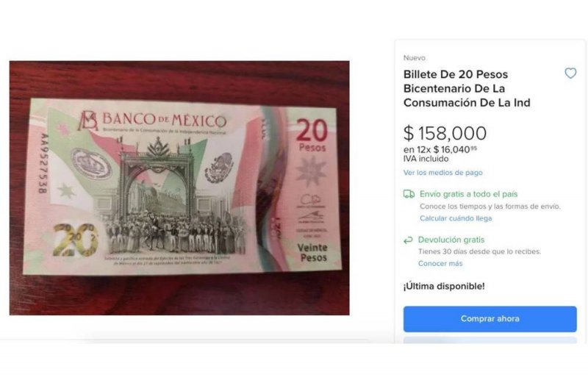
Task: Click the 30 días return policy text
Action: coord(480,251)
